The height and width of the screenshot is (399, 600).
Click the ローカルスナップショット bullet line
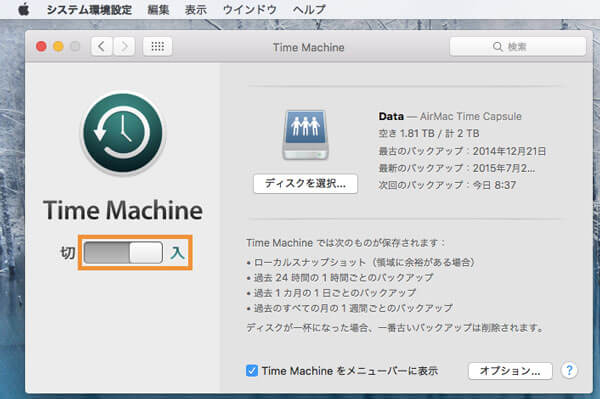click(x=360, y=262)
